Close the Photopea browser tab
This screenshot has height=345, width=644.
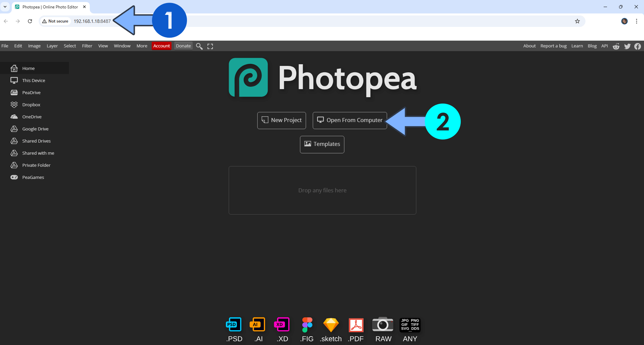[x=84, y=7]
